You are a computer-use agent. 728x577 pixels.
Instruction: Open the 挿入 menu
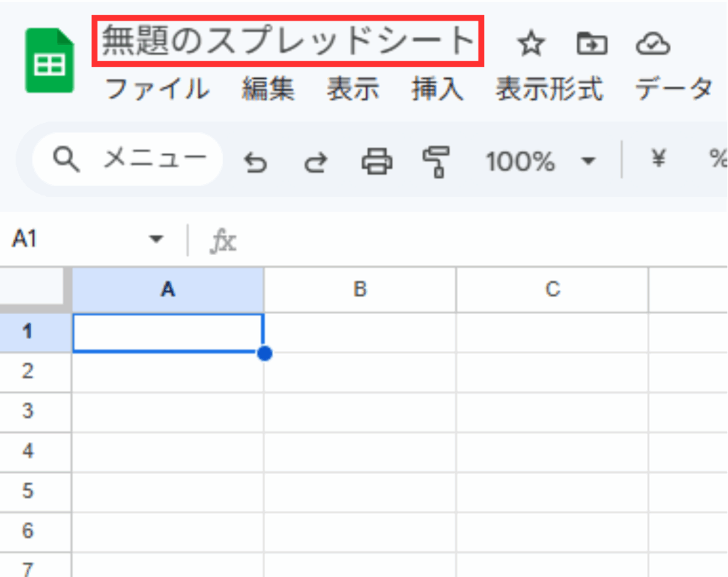[437, 90]
